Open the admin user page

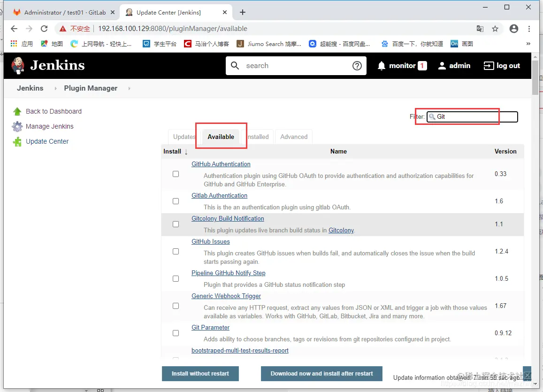(454, 66)
